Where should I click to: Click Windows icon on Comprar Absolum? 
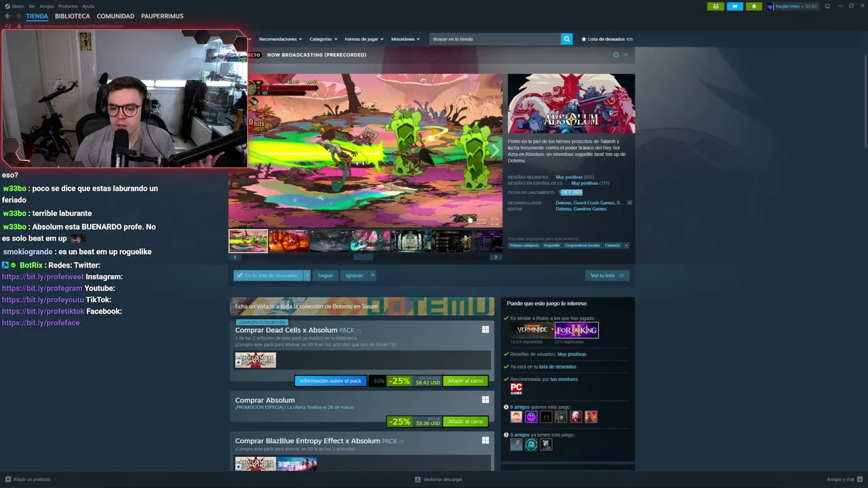486,400
